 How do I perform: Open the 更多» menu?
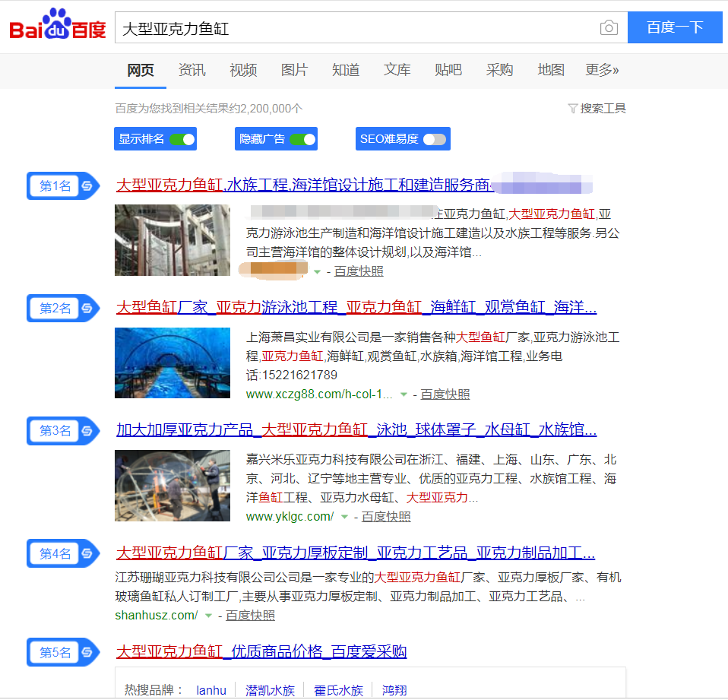[602, 70]
